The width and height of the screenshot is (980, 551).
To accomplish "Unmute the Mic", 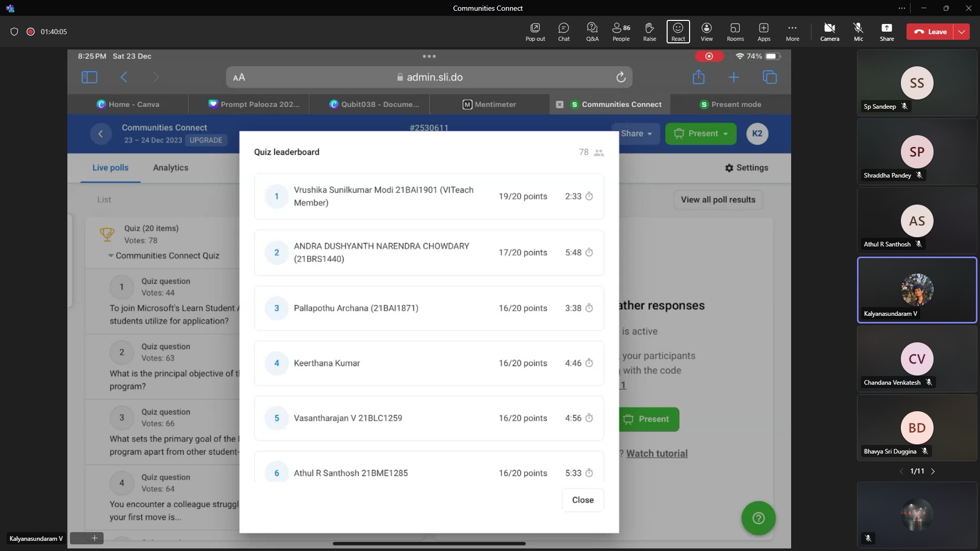I will tap(858, 32).
